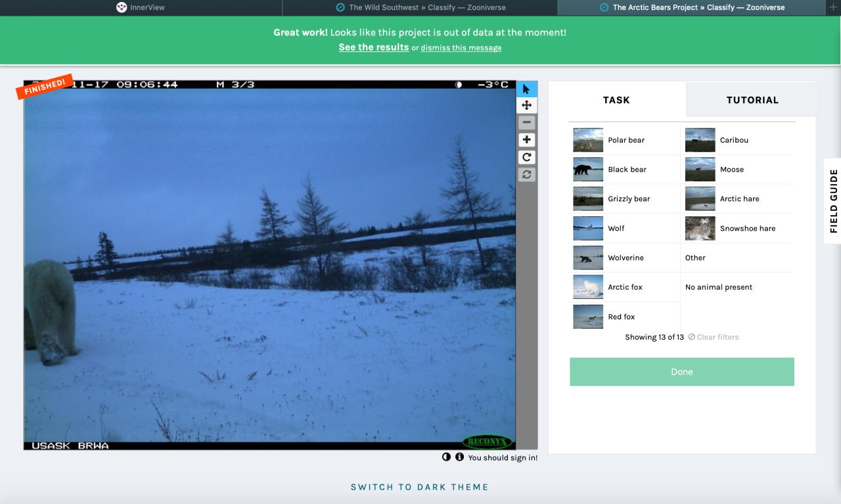This screenshot has height=504, width=841.
Task: Switch to The Wild Southwest browser tab
Action: [x=420, y=7]
